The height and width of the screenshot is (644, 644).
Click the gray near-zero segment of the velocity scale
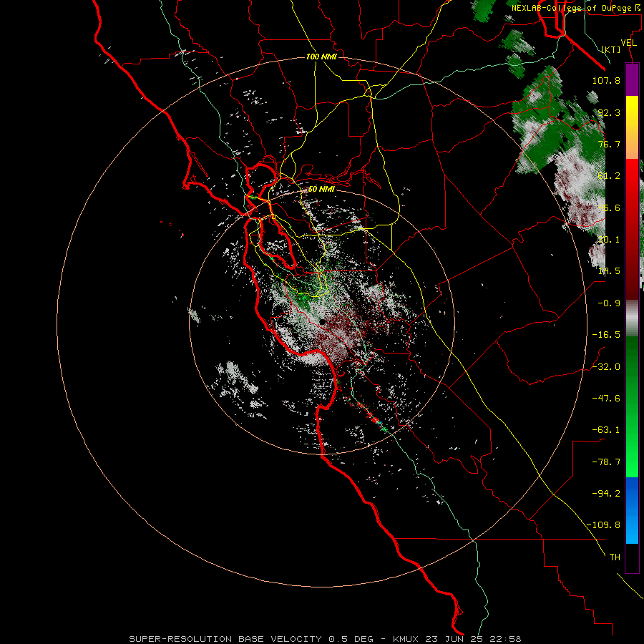tap(632, 318)
